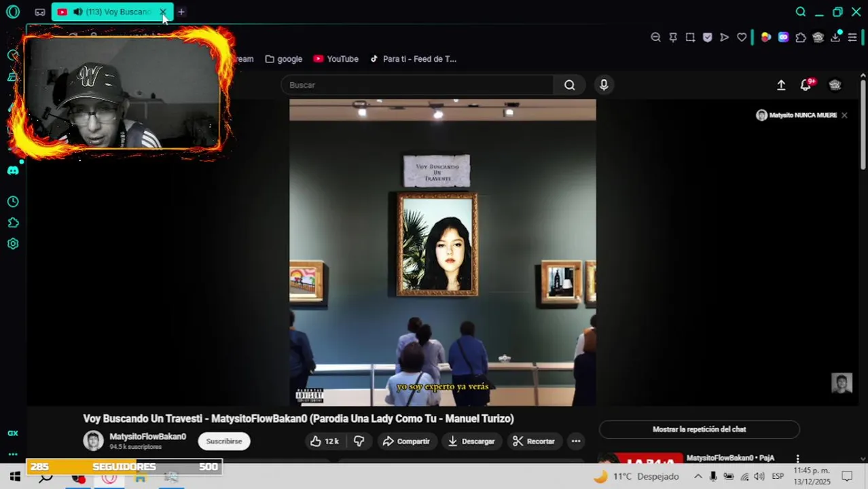Open the clock showing 11:45 p. m.

(x=812, y=476)
